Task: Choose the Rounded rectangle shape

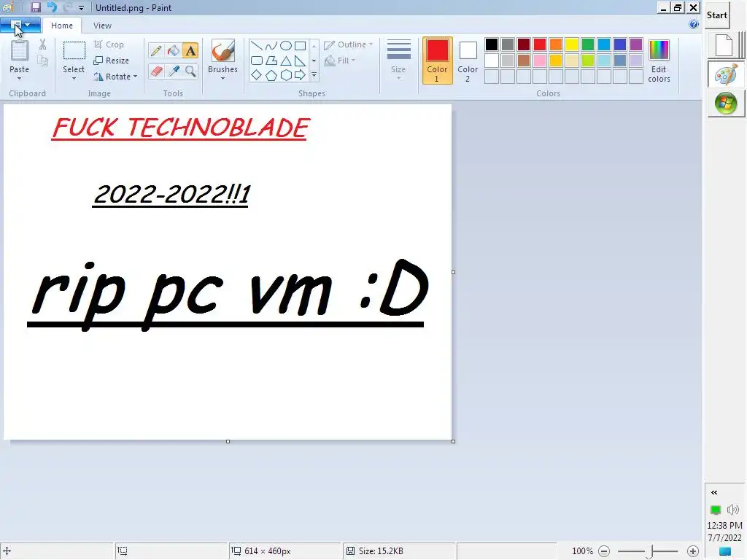Action: [x=256, y=61]
